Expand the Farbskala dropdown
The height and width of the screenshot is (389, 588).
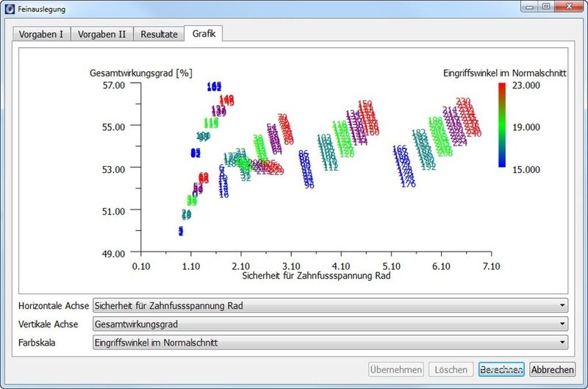[330, 342]
